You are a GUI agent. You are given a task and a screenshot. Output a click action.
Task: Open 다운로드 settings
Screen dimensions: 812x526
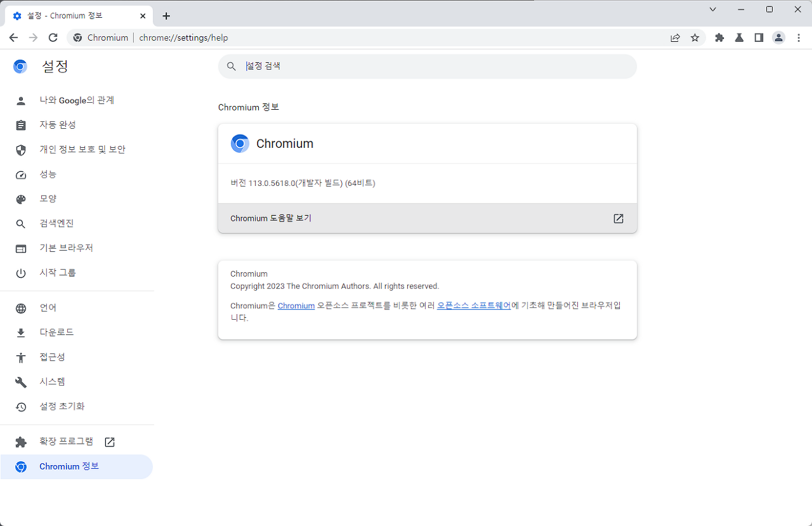tap(77, 333)
